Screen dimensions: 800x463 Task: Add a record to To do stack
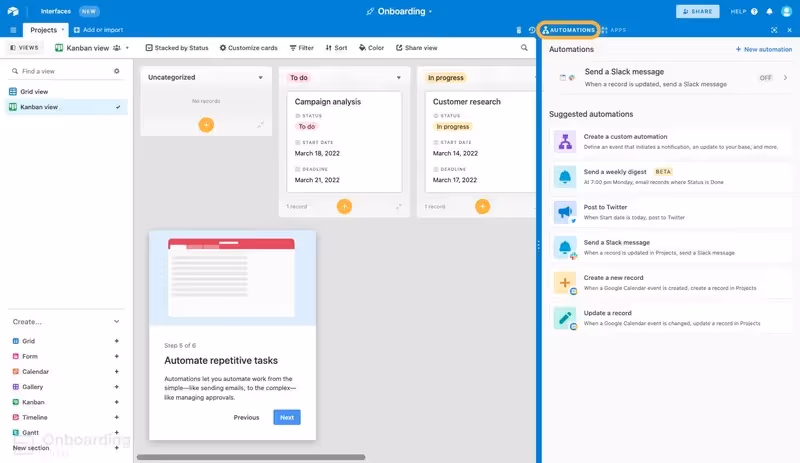click(x=344, y=206)
